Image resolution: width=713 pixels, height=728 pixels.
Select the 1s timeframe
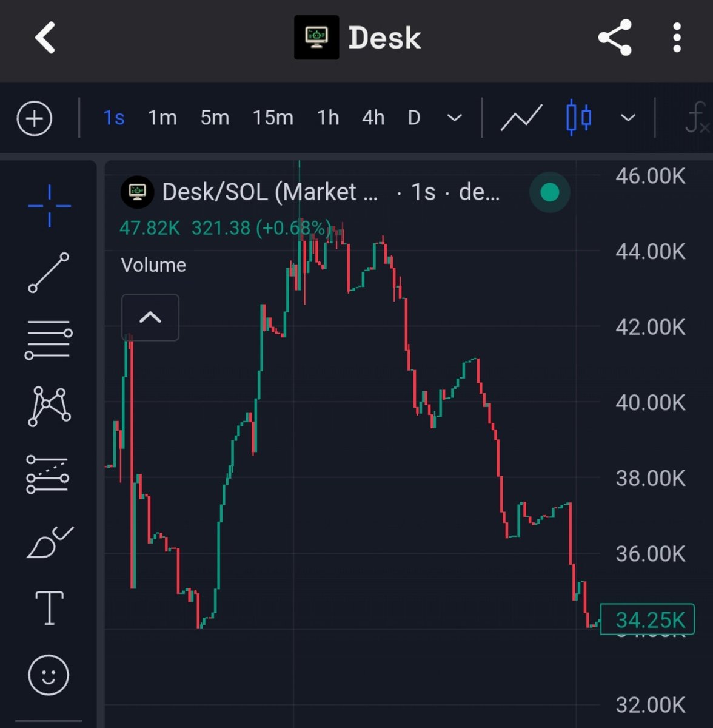pyautogui.click(x=114, y=118)
